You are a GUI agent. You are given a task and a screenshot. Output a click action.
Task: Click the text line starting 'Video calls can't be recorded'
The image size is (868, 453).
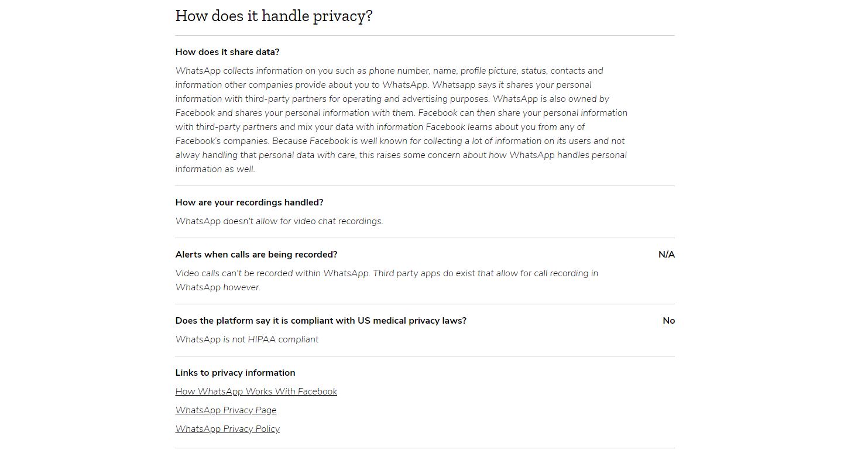(x=387, y=273)
